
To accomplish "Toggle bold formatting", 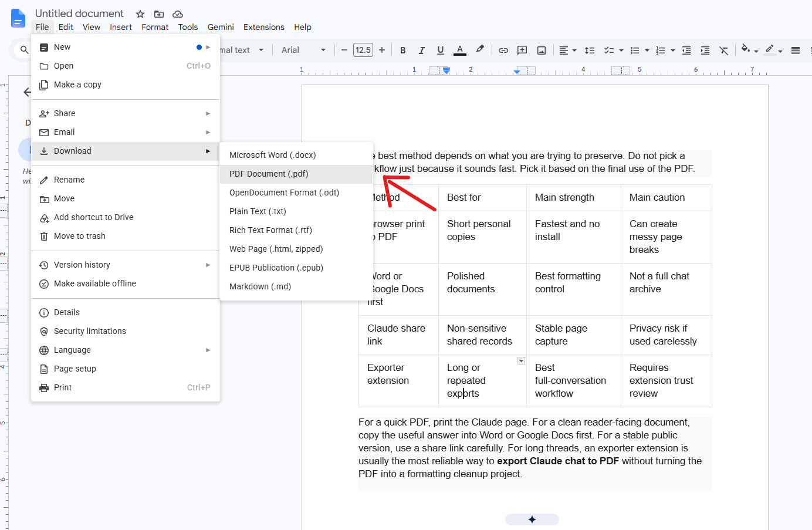I will point(402,50).
